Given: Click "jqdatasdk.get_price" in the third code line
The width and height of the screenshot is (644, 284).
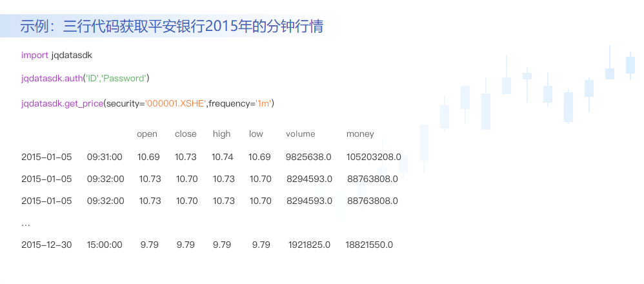Looking at the screenshot, I should click(62, 104).
